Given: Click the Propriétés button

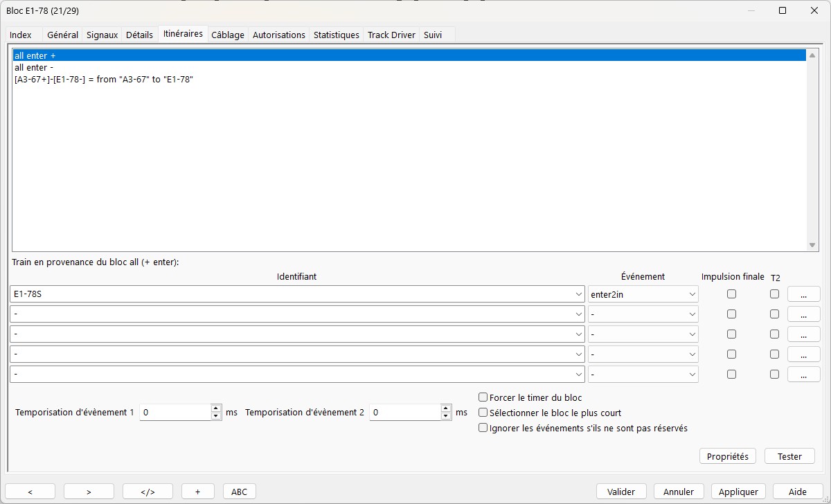Looking at the screenshot, I should coord(728,456).
